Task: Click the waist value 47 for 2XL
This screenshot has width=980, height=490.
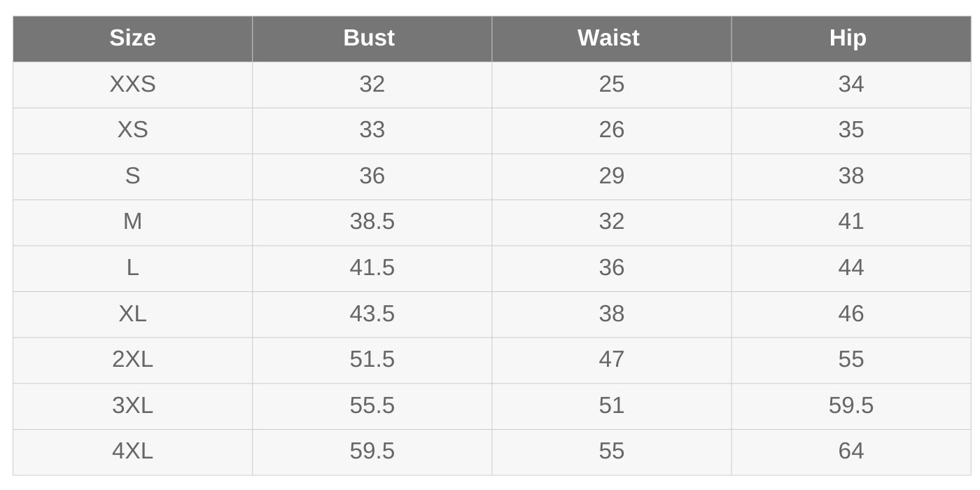Action: [611, 360]
